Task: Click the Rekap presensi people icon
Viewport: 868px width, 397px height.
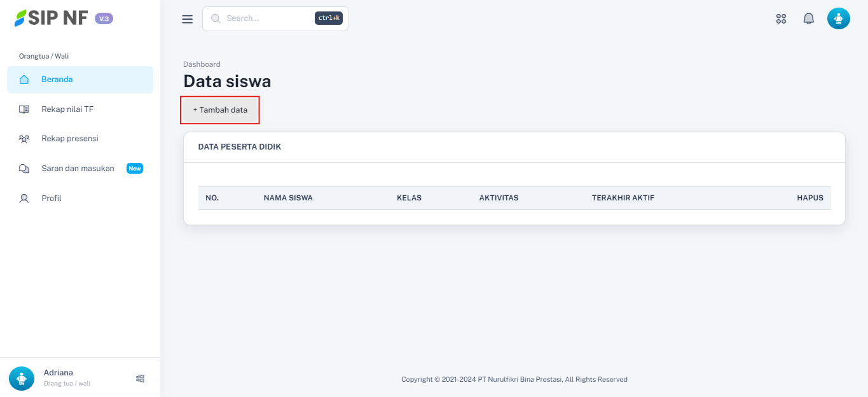Action: 24,139
